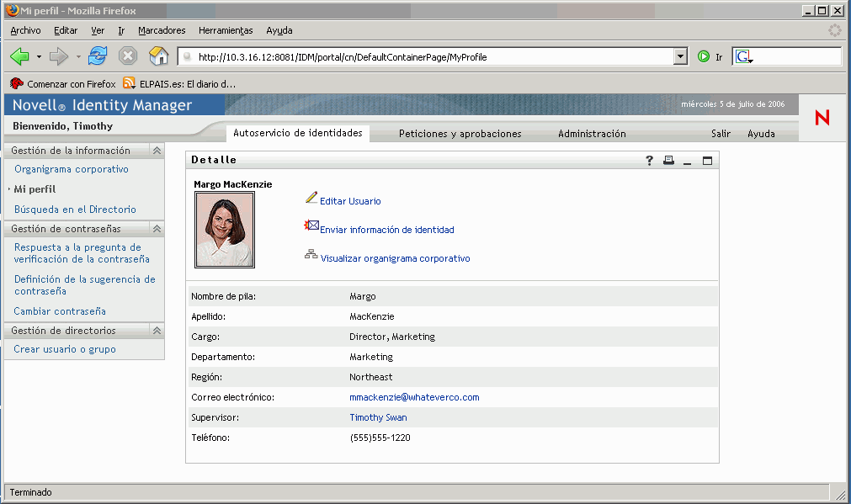Open the URL address bar dropdown
Image resolution: width=851 pixels, height=504 pixels.
coord(681,57)
